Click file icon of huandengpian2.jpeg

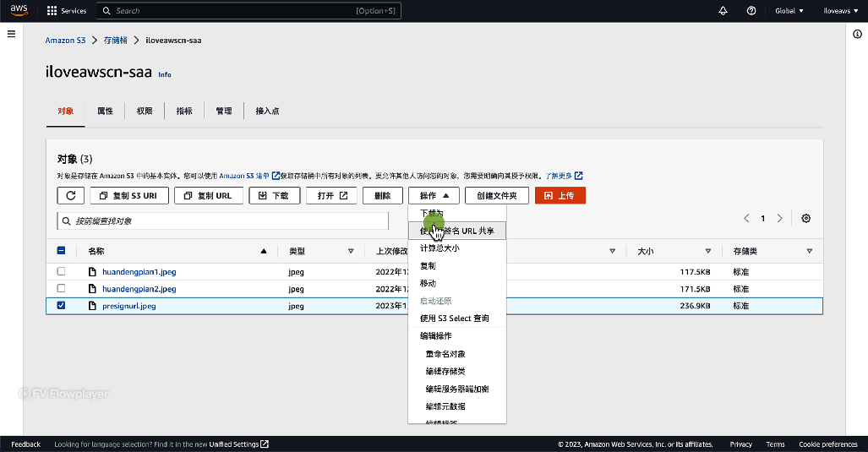[x=92, y=289]
